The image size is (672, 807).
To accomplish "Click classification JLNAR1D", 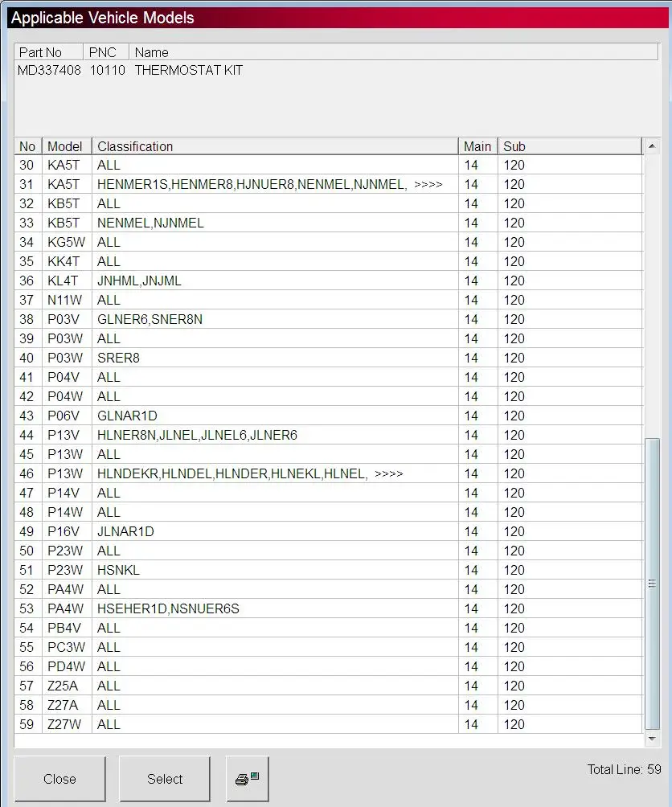I will pos(125,531).
